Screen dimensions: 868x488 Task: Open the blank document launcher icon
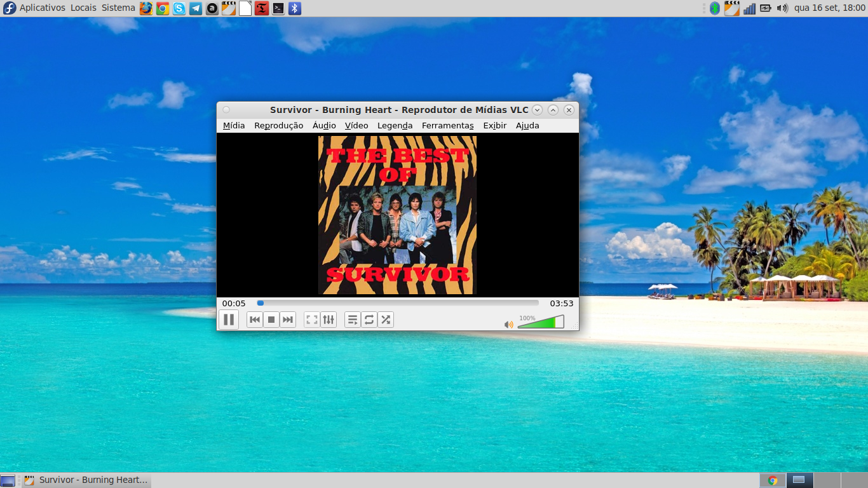(x=245, y=8)
